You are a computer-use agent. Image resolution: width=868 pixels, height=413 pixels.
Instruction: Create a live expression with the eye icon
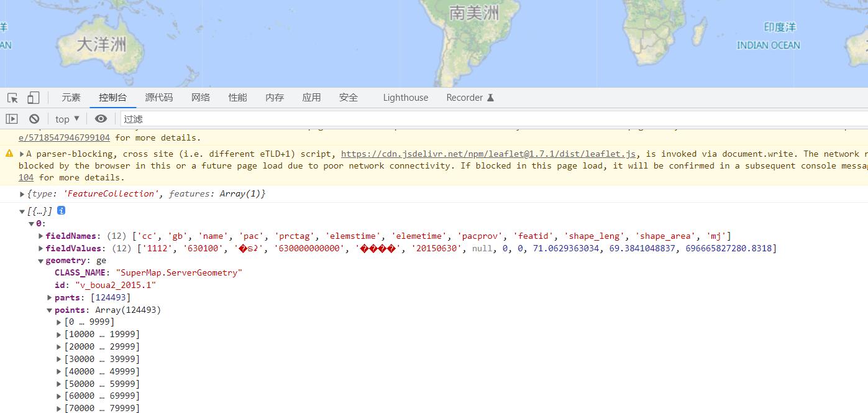click(101, 119)
